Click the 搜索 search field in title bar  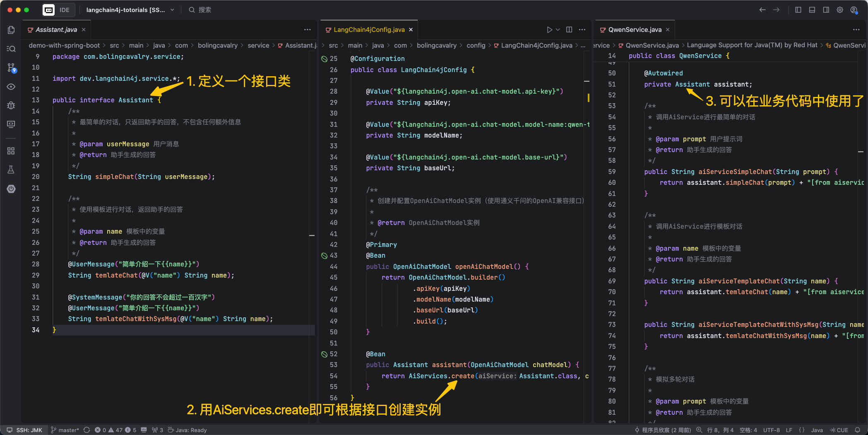[200, 10]
